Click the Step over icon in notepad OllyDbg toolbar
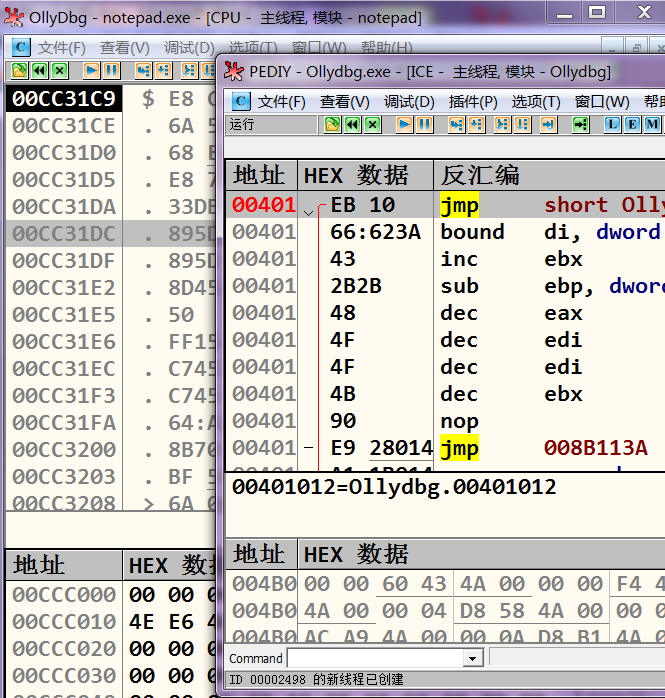Viewport: 665px width, 698px height. [163, 70]
